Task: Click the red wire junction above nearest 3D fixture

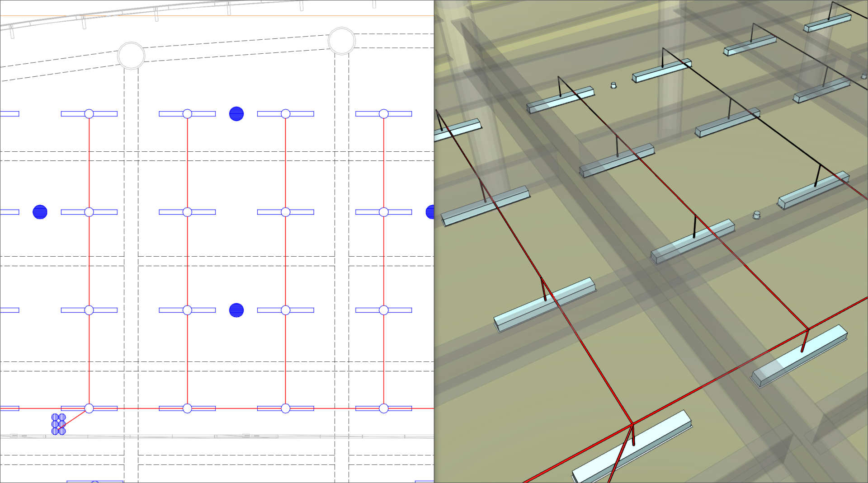Action: [x=632, y=424]
